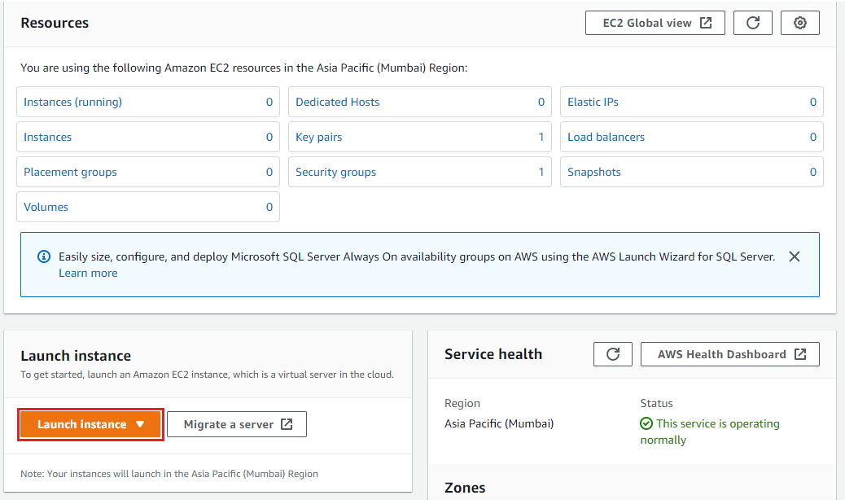Click the Service health heading
Screen dimensions: 845x504
coord(493,354)
